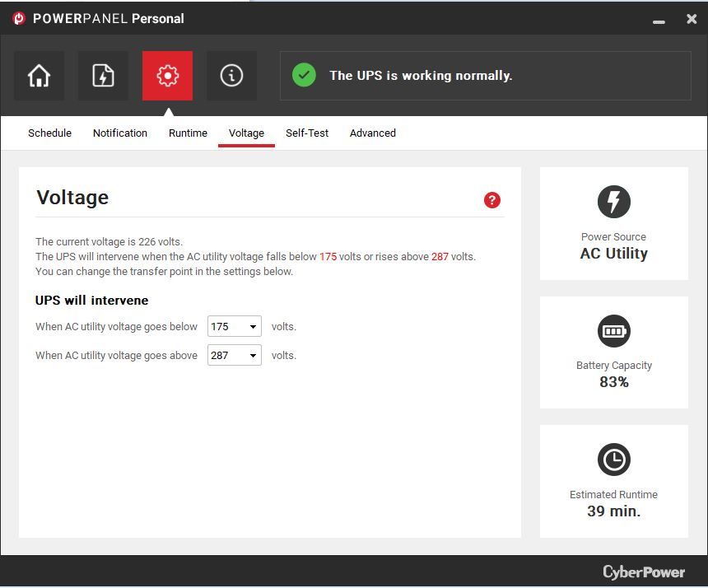The height and width of the screenshot is (588, 708).
Task: Click the PowerPanel logo in title bar
Action: click(19, 18)
